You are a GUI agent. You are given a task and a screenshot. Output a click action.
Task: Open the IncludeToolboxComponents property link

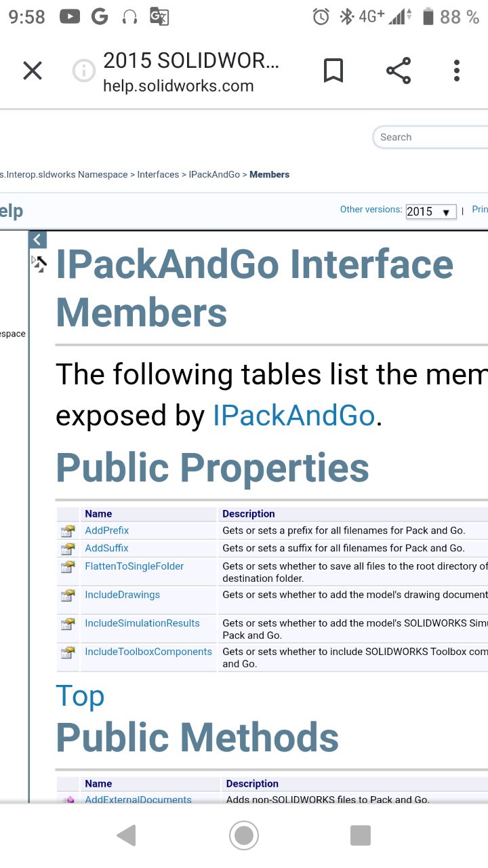(x=148, y=652)
